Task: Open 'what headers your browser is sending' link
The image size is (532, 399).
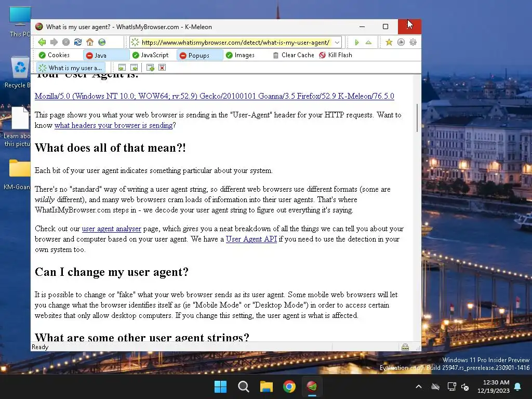Action: click(114, 125)
